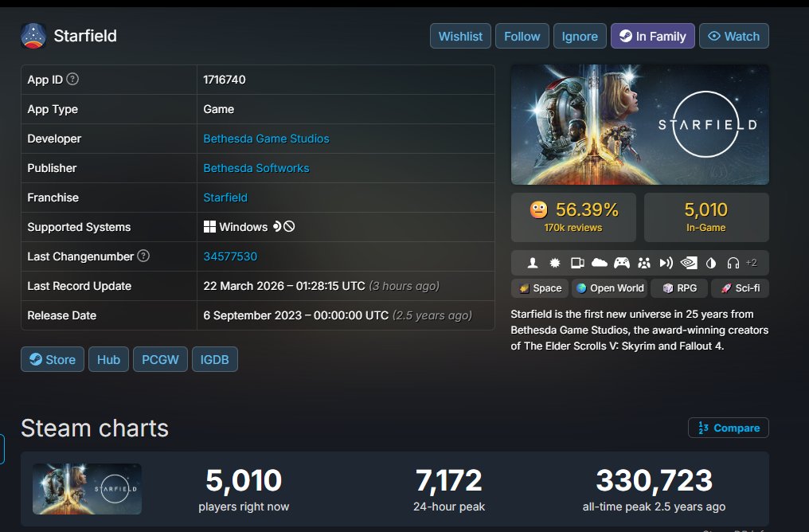809x532 pixels.
Task: Click the small Starfield thumbnail in Steam charts
Action: 87,489
